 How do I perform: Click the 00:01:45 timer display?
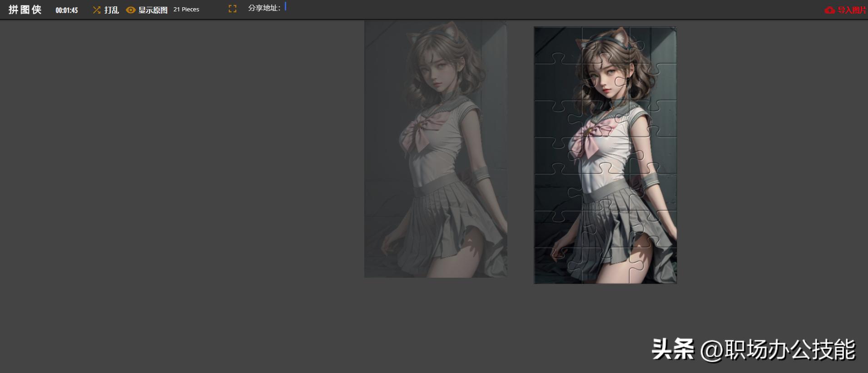(x=67, y=10)
